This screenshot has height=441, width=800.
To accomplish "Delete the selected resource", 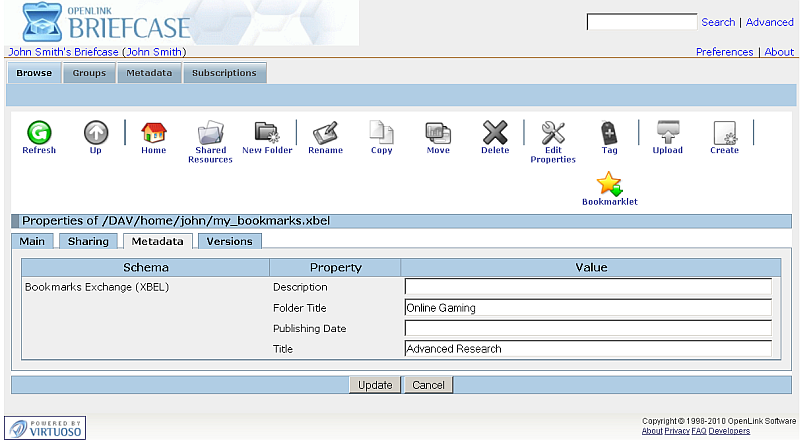I will [x=495, y=133].
